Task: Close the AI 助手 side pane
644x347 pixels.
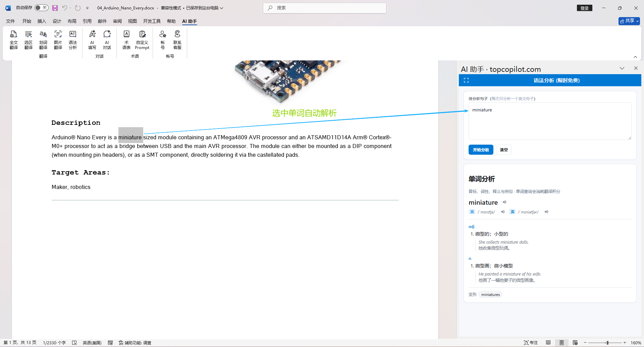Action: (636, 68)
